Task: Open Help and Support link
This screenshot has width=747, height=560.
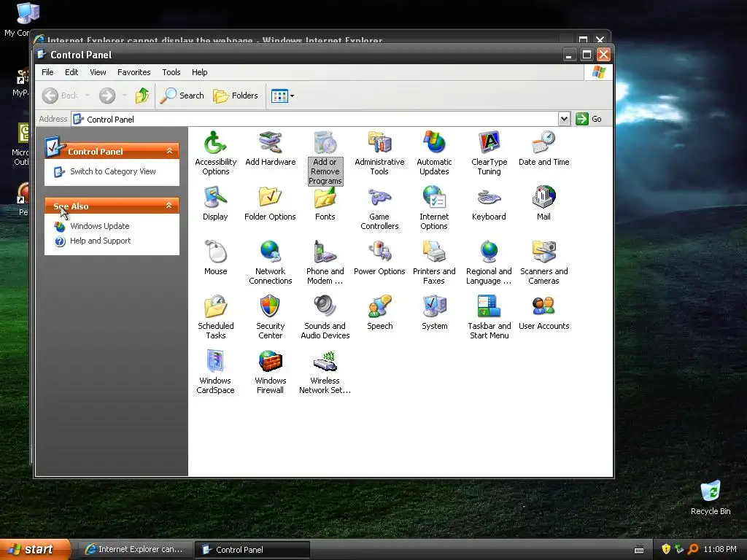Action: [x=100, y=241]
